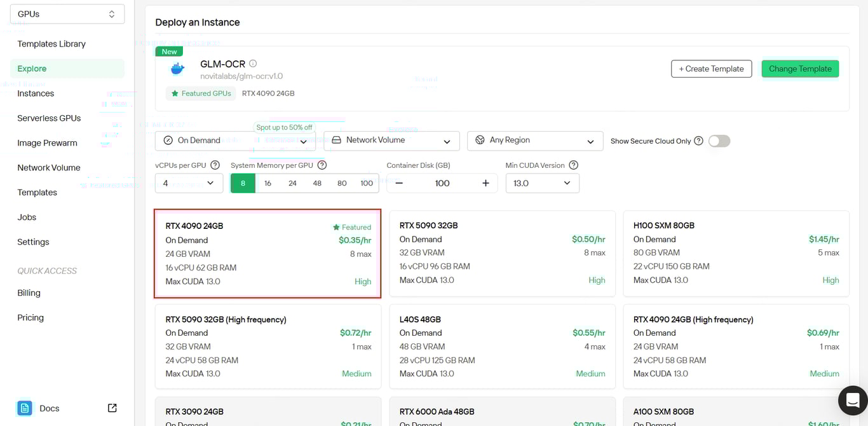868x426 pixels.
Task: Select the RTX 5090 32GB $0.50/hr card
Action: 502,253
